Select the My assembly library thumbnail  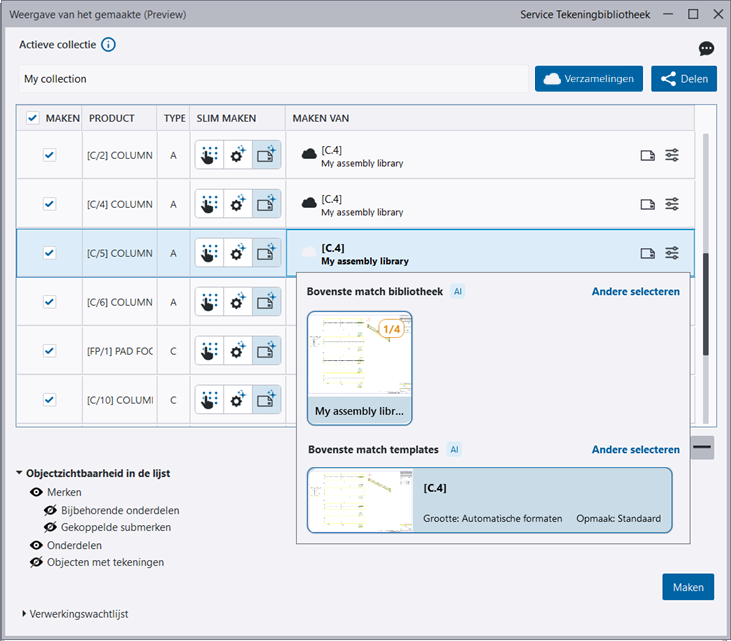360,367
